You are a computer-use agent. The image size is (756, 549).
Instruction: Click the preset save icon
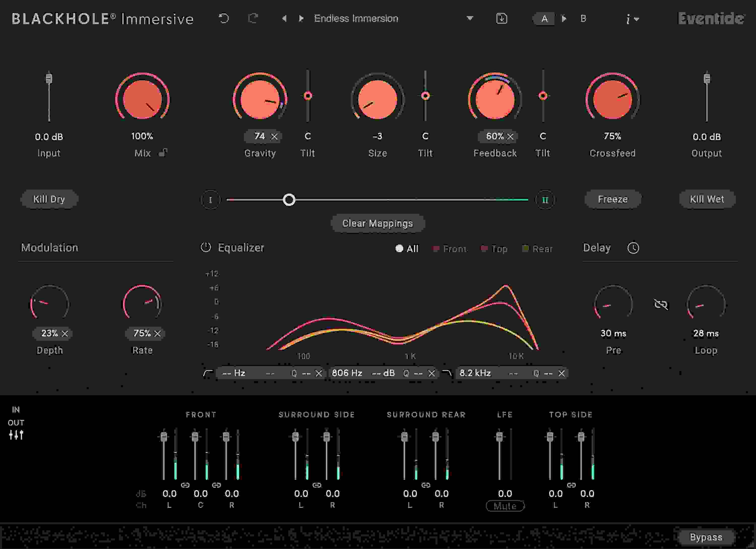point(502,19)
